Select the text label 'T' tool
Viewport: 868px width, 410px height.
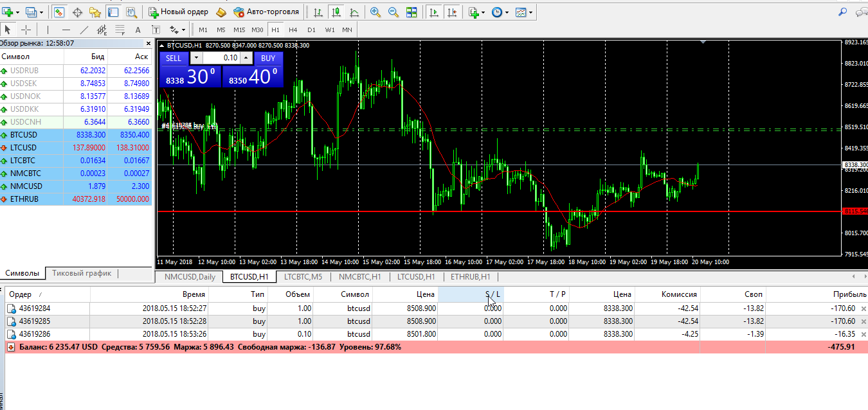[x=156, y=30]
